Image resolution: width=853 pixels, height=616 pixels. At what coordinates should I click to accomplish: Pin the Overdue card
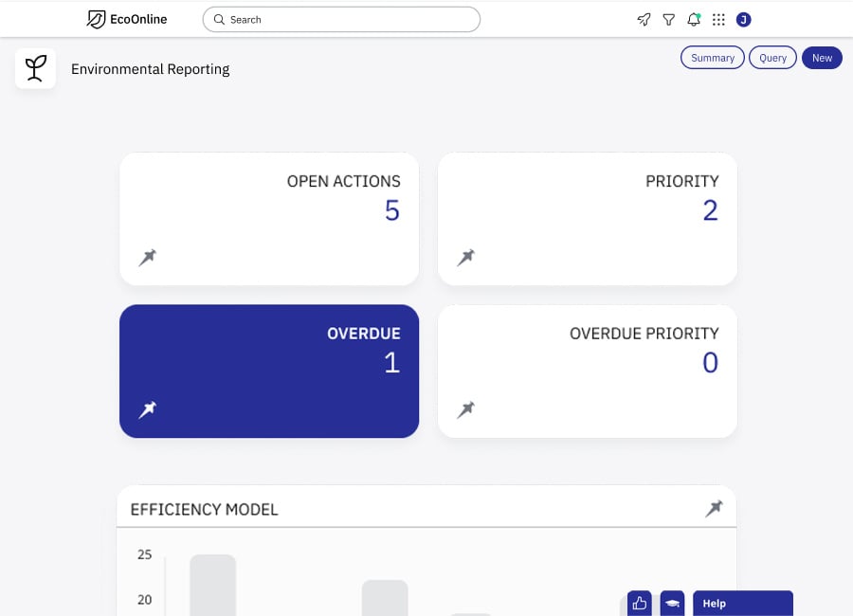pyautogui.click(x=148, y=409)
